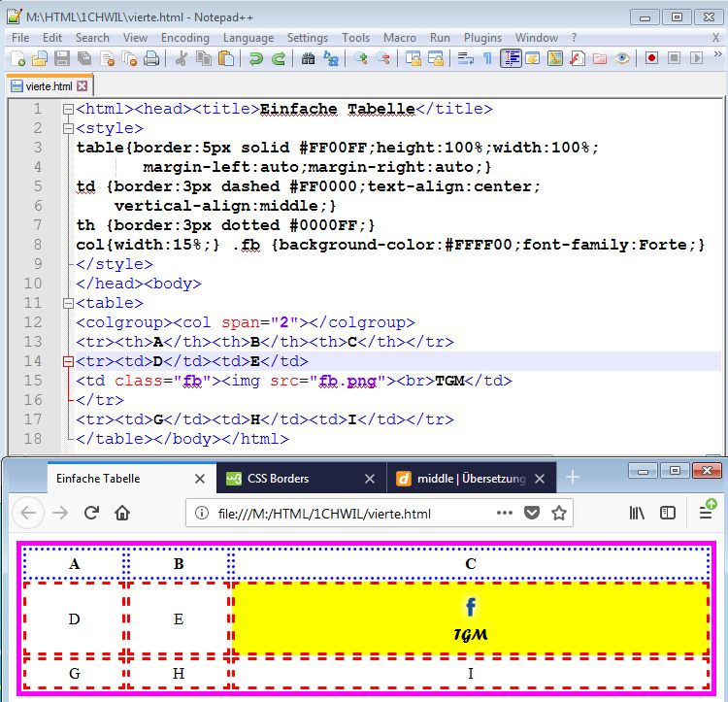This screenshot has width=728, height=702.
Task: Open the Replace dialog icon
Action: pyautogui.click(x=331, y=58)
